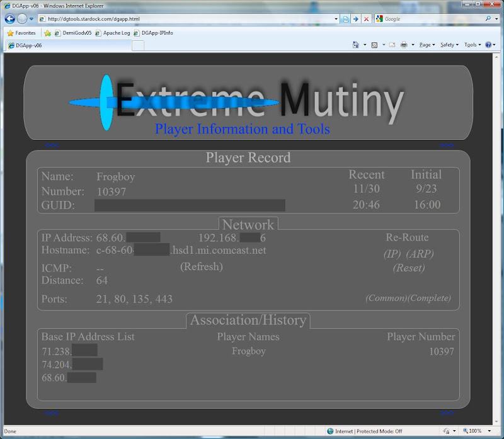Click the player name Frogboy in Player Record
This screenshot has width=504, height=439.
pos(116,176)
